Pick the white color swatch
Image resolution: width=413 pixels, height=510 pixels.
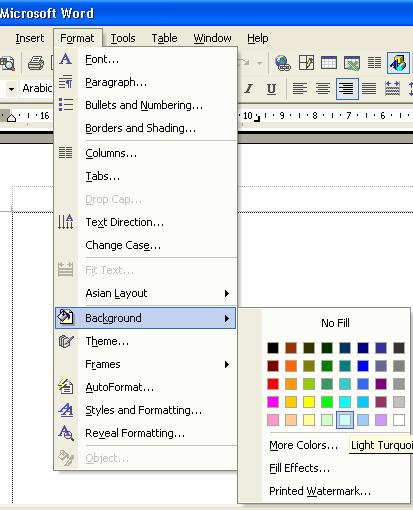coord(399,420)
